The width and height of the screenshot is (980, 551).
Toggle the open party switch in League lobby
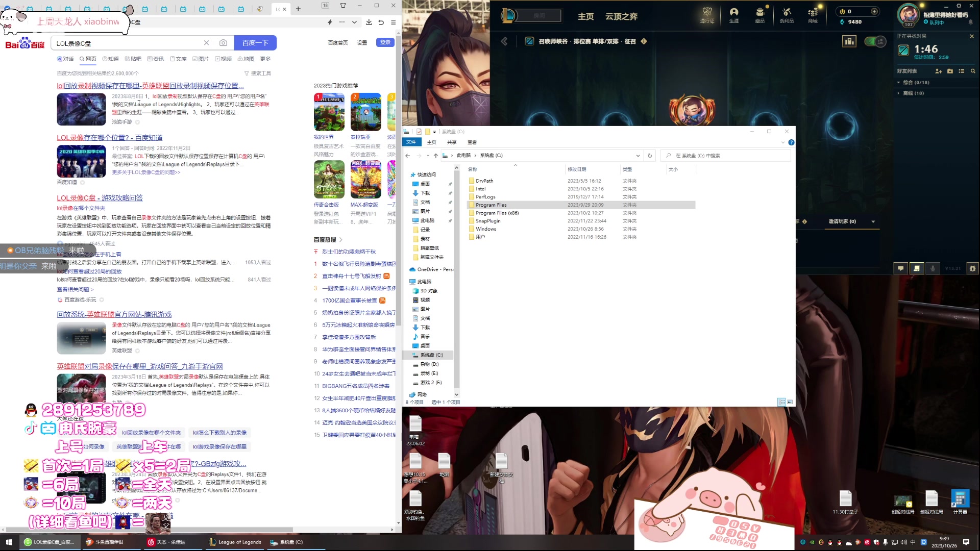pos(876,41)
